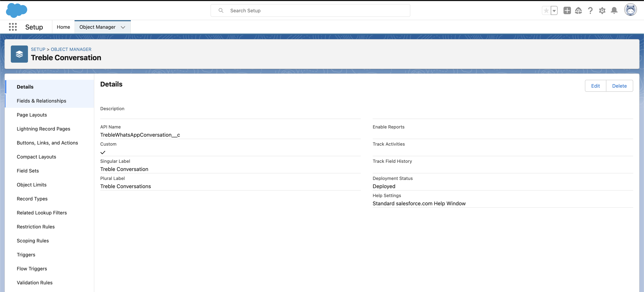The height and width of the screenshot is (292, 644).
Task: Open Scoping Rules section
Action: [x=50, y=241]
